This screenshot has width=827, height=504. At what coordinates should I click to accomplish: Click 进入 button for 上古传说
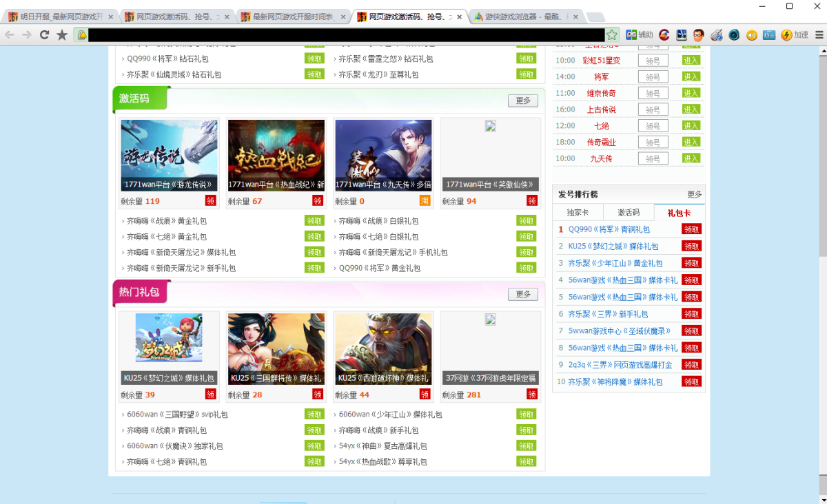691,109
